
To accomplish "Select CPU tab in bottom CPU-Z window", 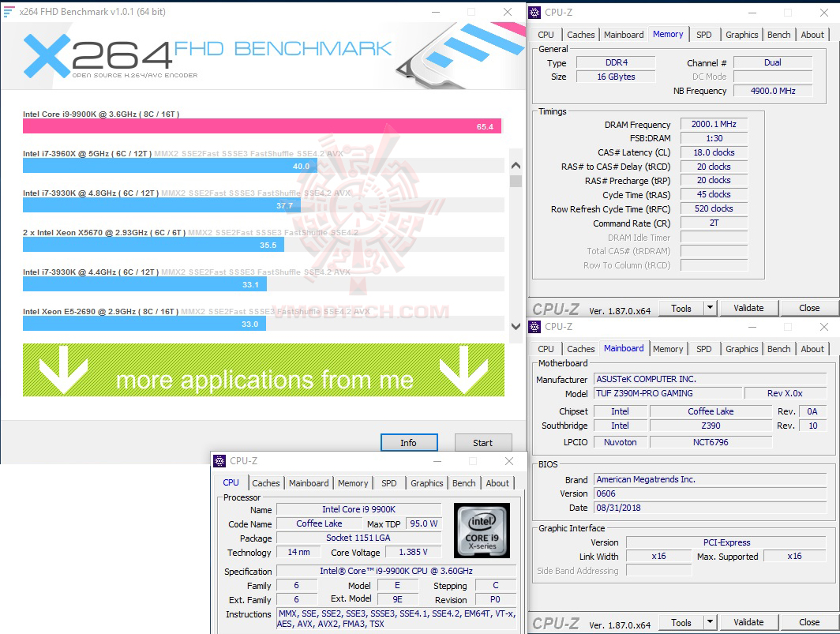I will 231,482.
